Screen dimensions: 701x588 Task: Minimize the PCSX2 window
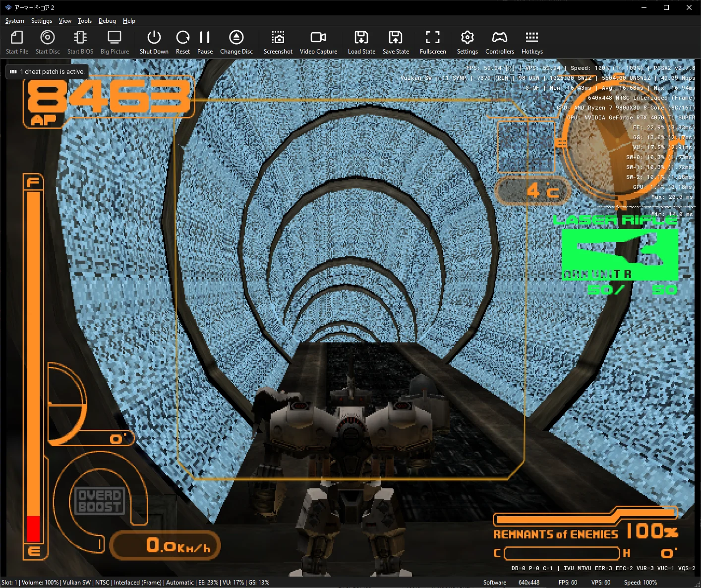[644, 7]
